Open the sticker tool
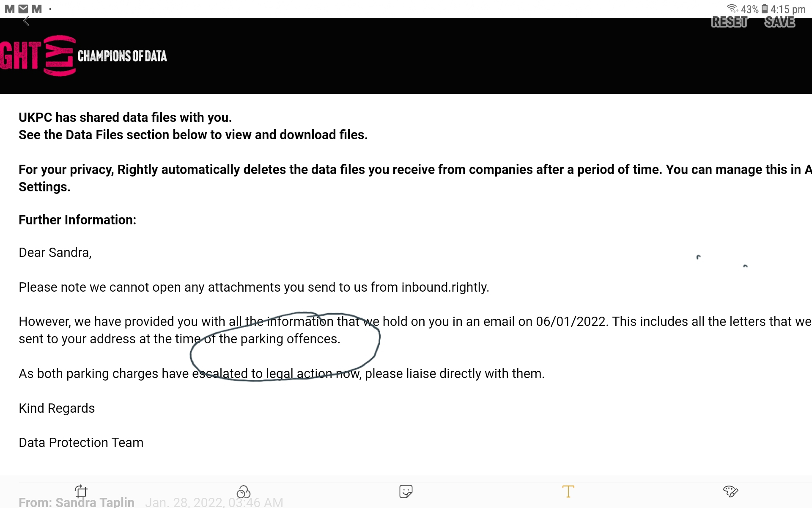The width and height of the screenshot is (812, 508). tap(406, 491)
